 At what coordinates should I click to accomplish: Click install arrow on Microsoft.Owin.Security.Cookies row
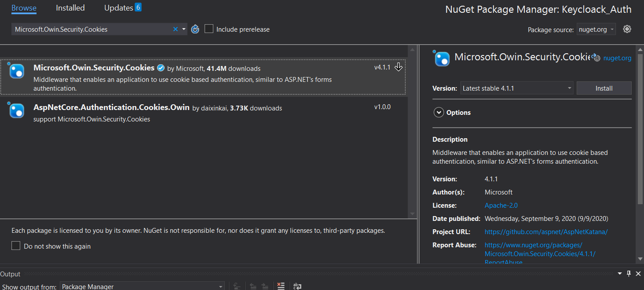tap(399, 67)
